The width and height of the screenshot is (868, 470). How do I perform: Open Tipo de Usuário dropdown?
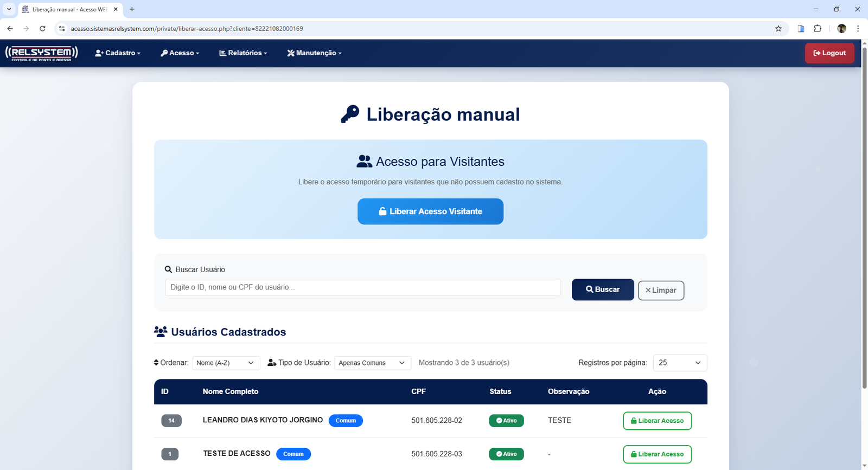click(372, 363)
